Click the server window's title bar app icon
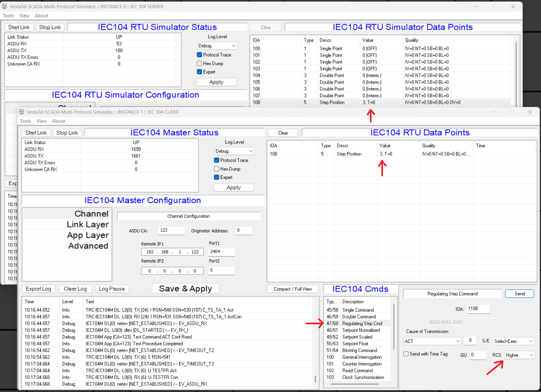541x392 pixels. click(x=4, y=7)
